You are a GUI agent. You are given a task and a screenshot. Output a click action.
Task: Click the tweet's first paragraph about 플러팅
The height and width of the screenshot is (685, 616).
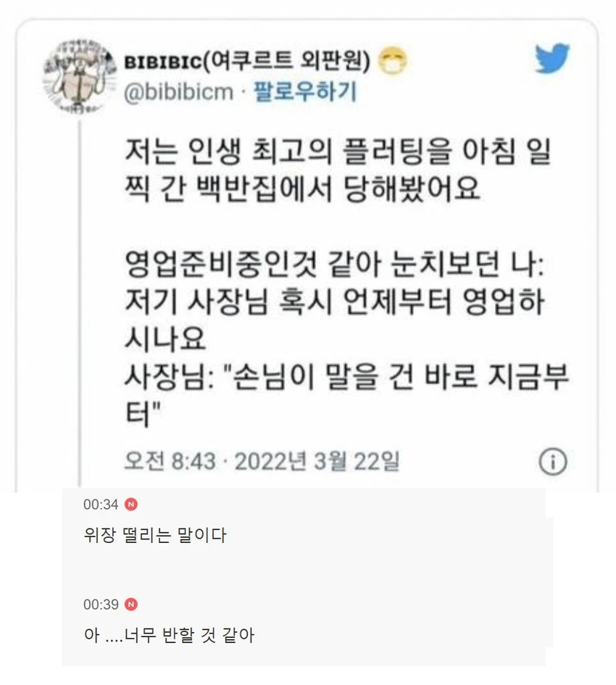click(x=337, y=170)
